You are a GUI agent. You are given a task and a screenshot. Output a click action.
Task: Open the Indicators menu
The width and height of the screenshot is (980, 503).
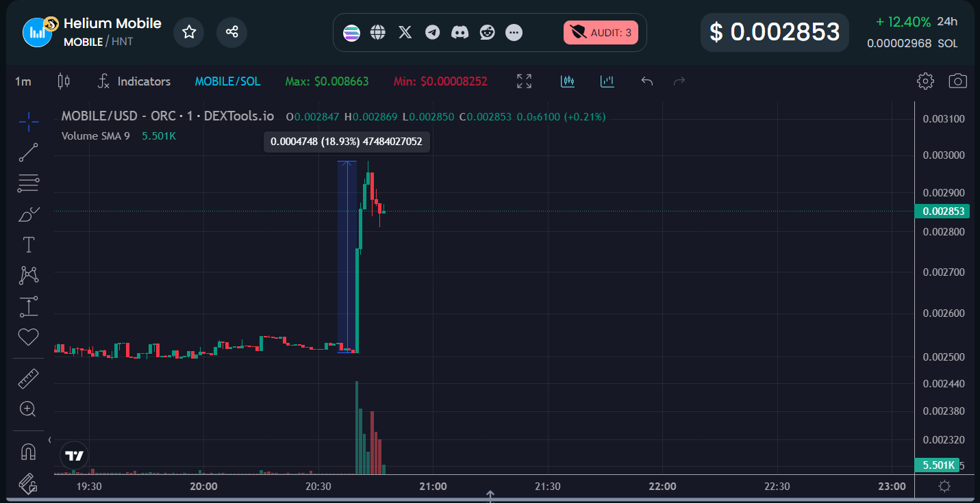pyautogui.click(x=134, y=81)
